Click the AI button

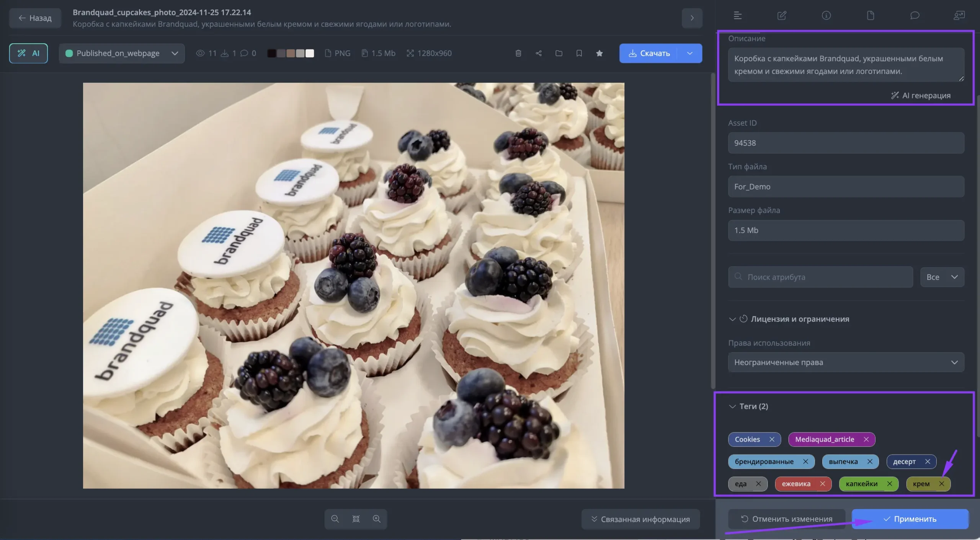point(28,53)
